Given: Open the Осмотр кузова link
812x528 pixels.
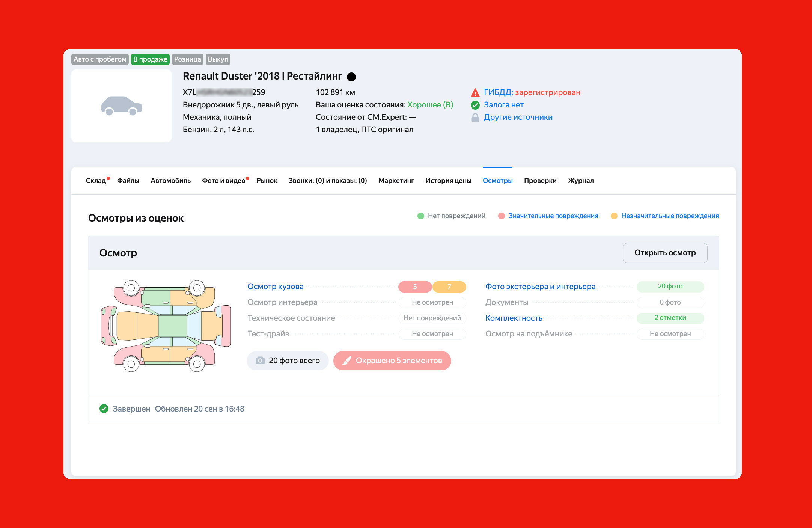Looking at the screenshot, I should [275, 287].
